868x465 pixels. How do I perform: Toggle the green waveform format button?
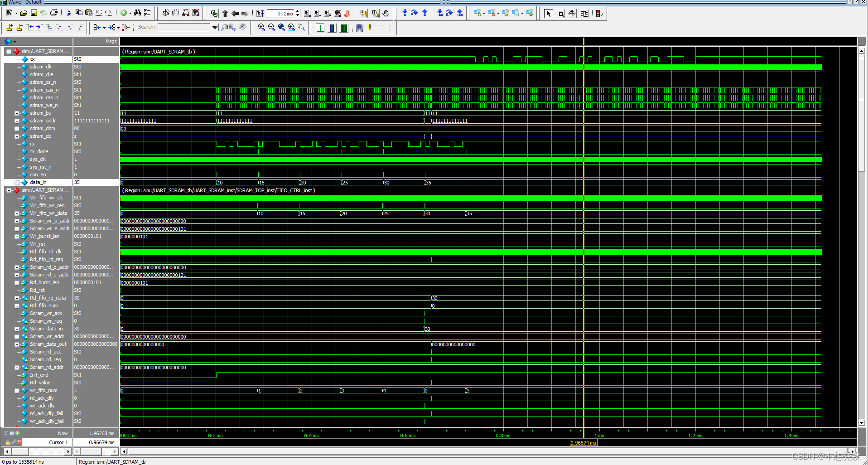click(x=344, y=28)
